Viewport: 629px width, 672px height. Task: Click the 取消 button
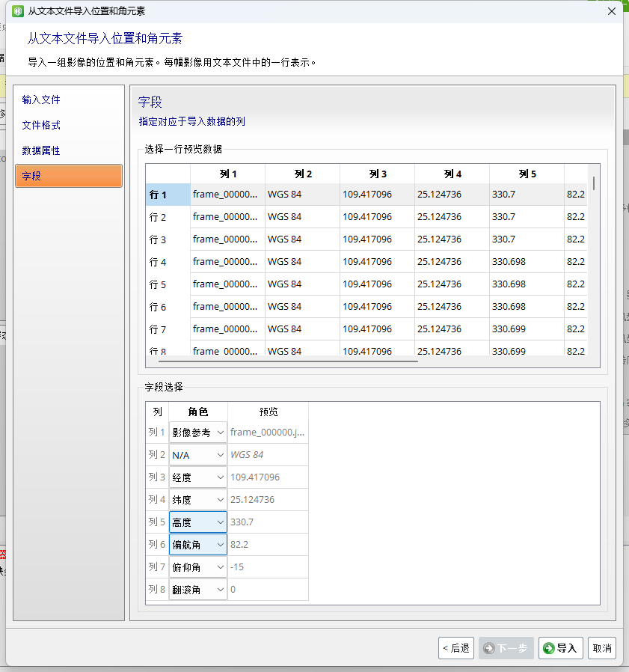602,648
